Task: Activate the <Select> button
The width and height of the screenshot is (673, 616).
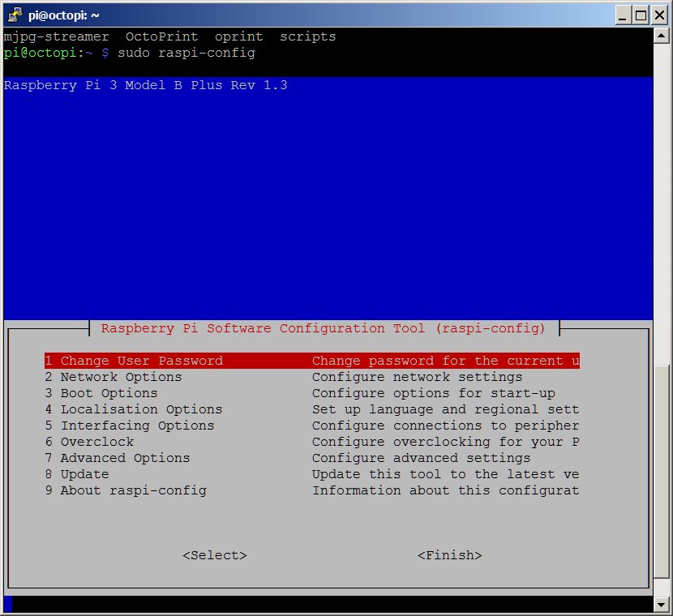Action: click(215, 555)
